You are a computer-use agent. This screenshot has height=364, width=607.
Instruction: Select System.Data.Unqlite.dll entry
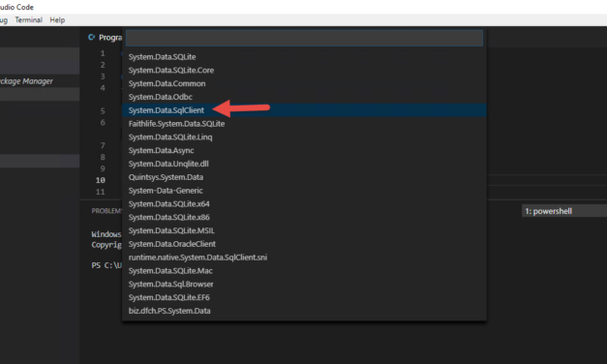304,164
